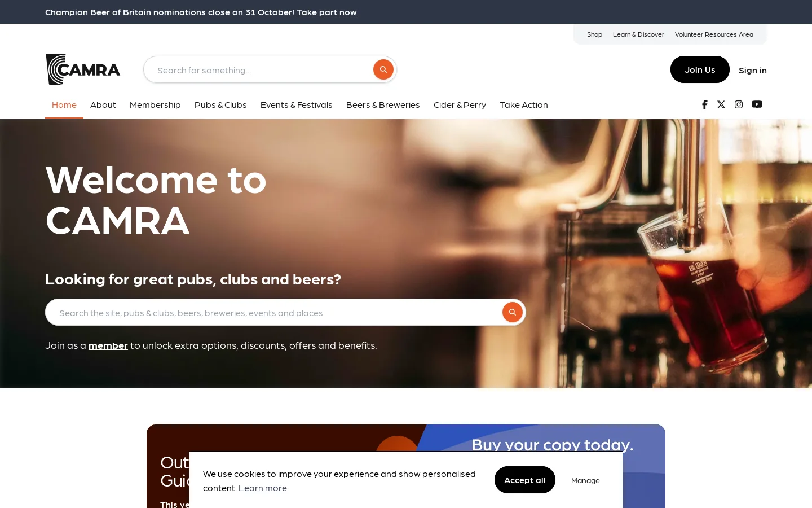
Task: Click the CAMRA logo
Action: 83,69
